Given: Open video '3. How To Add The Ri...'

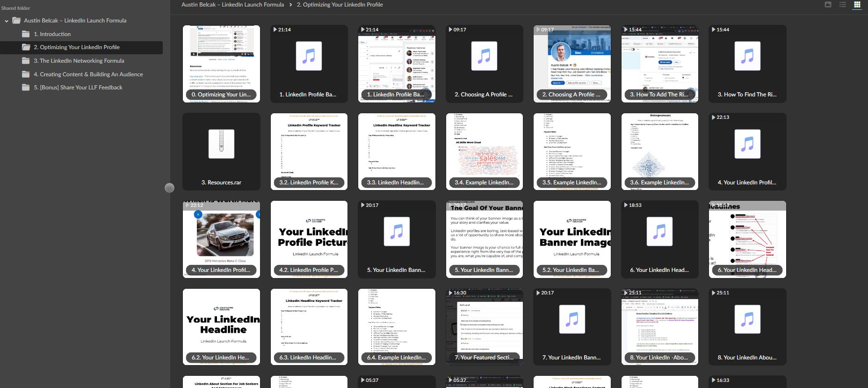Looking at the screenshot, I should point(660,64).
